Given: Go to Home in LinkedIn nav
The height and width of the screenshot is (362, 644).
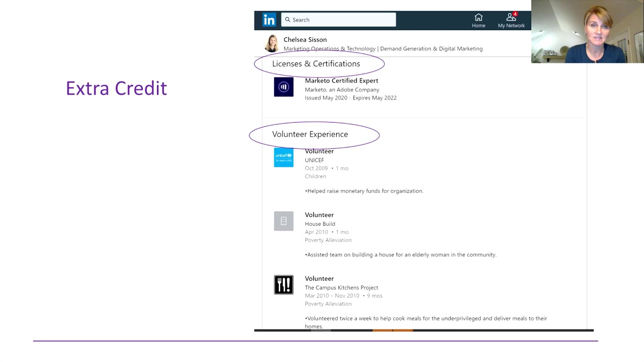Looking at the screenshot, I should [478, 21].
